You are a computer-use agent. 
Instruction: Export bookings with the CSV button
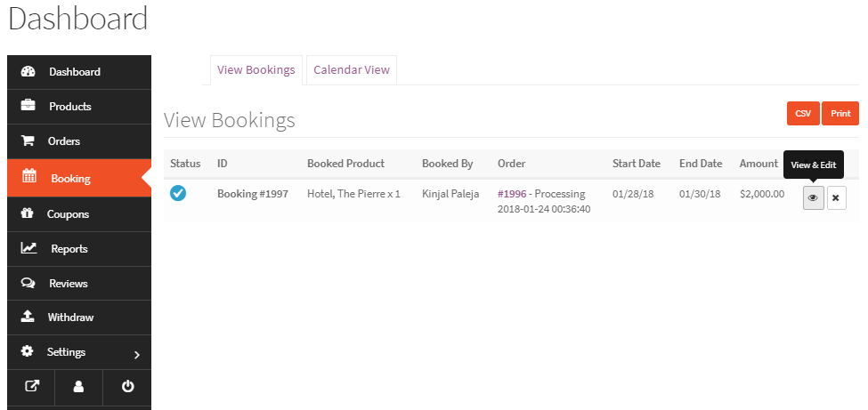pyautogui.click(x=803, y=113)
